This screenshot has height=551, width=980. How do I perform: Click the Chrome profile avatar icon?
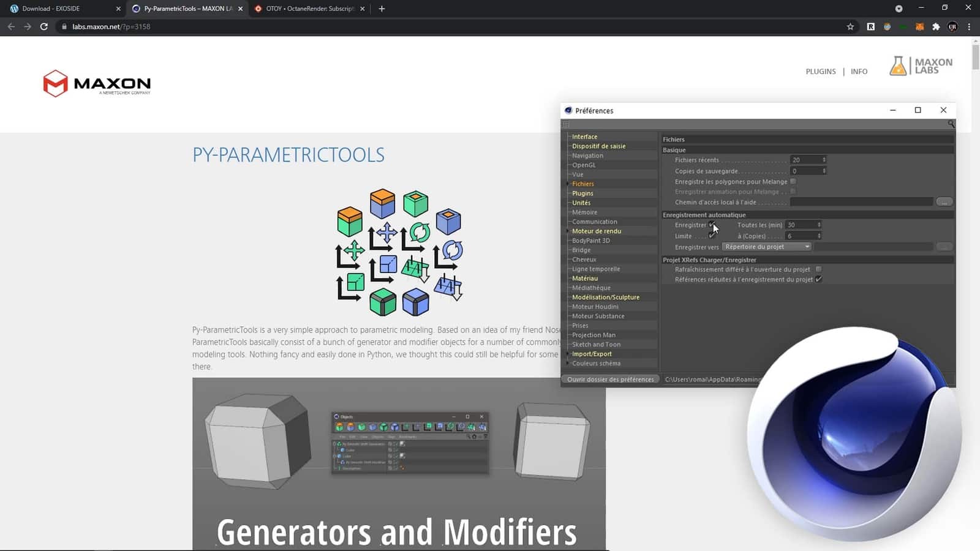(953, 26)
